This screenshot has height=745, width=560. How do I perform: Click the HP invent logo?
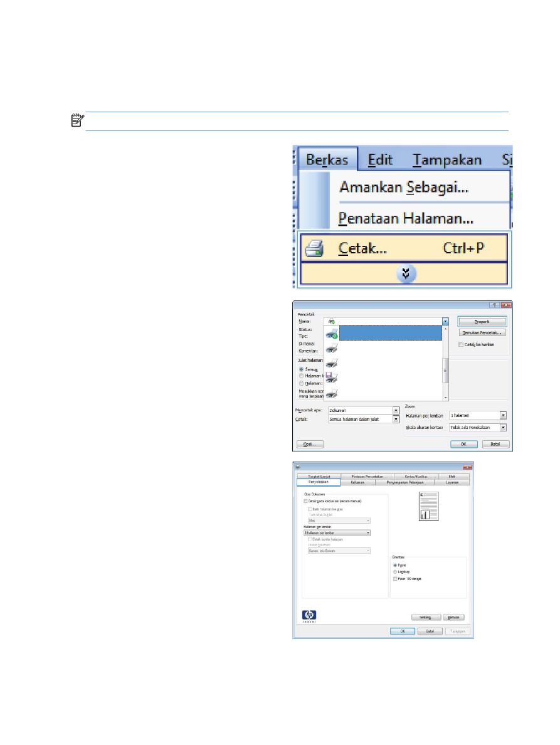point(309,616)
